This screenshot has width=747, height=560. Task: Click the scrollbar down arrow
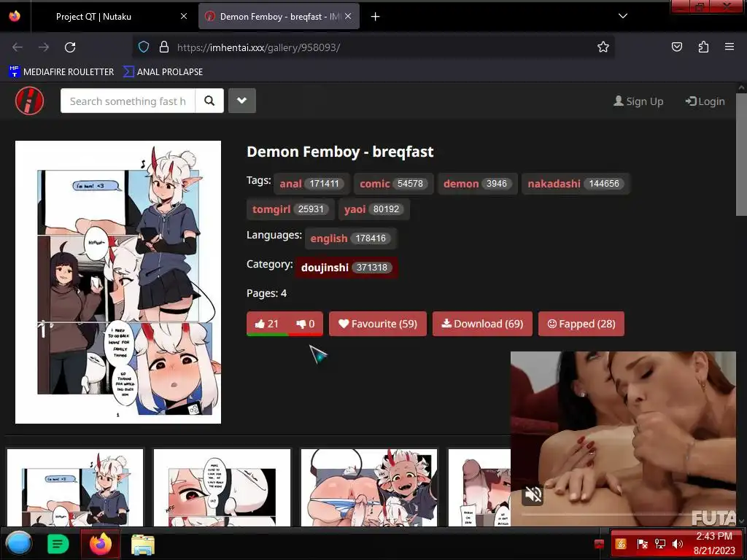pos(741,521)
